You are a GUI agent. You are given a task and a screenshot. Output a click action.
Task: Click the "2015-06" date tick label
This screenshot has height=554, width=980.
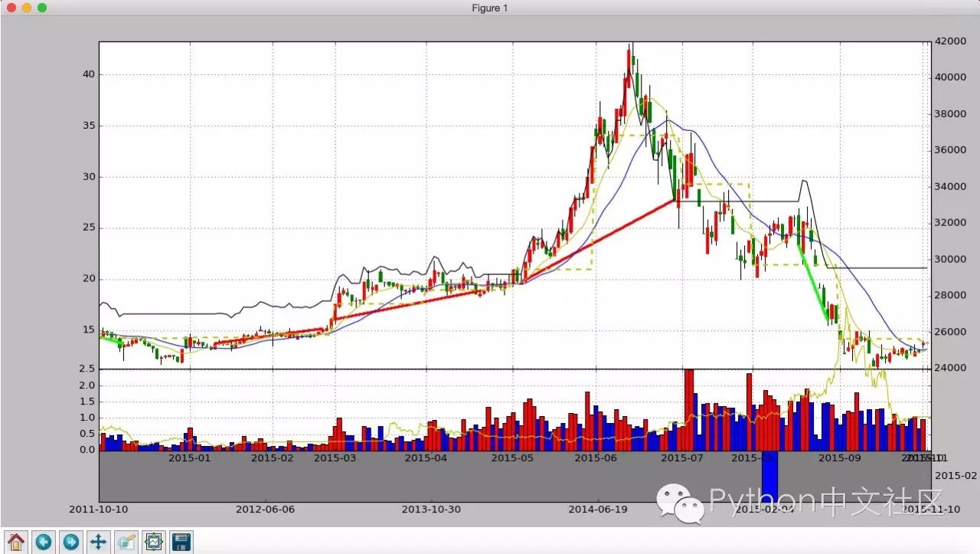coord(596,458)
